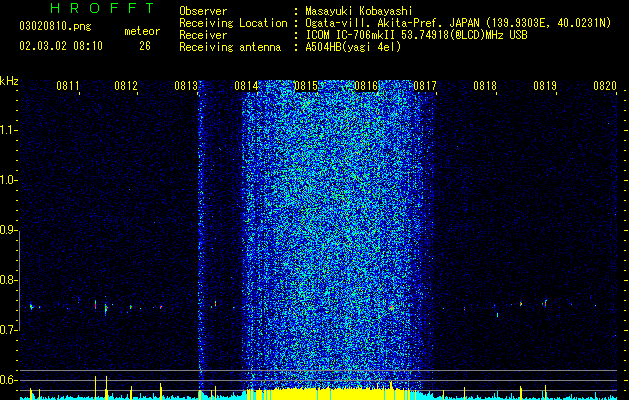
Task: Click the 0.7 kHz frequency label
Action: (x=8, y=330)
